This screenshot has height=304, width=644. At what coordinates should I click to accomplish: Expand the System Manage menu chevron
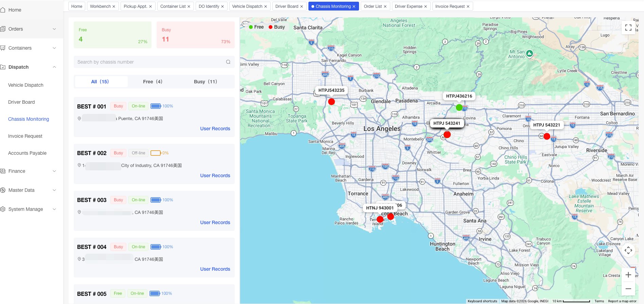click(x=54, y=209)
